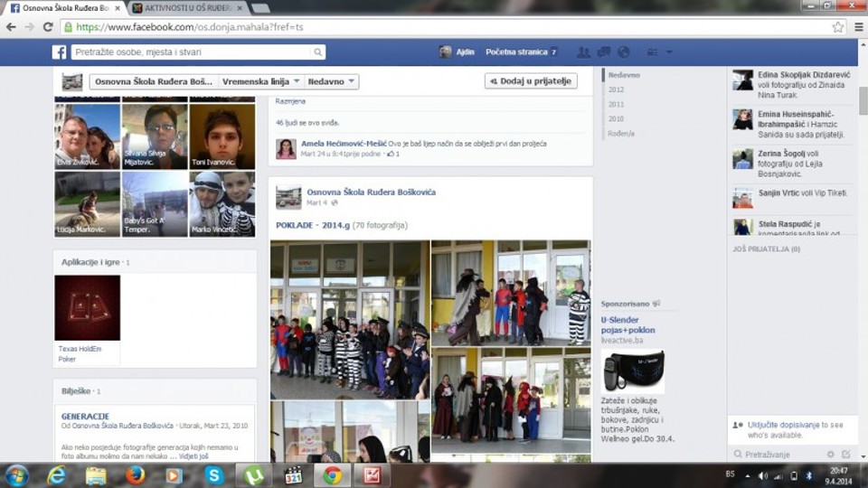This screenshot has height=488, width=868.
Task: Open Toni Ivanović friend thumbnail
Action: pyautogui.click(x=222, y=136)
